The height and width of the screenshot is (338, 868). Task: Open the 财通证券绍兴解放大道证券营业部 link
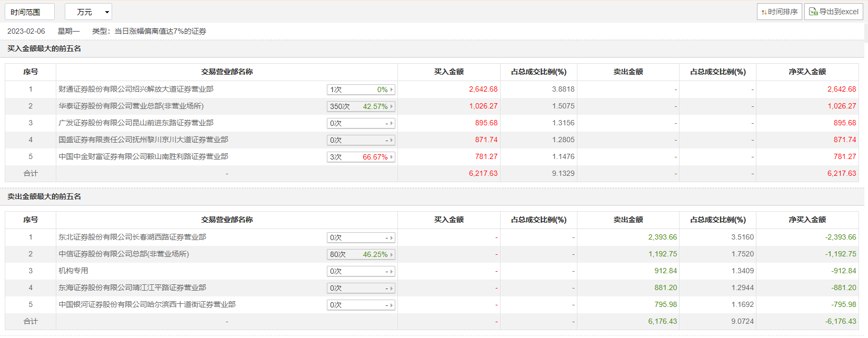pyautogui.click(x=136, y=89)
